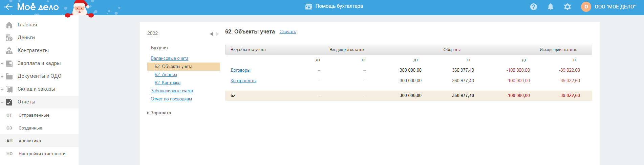
Task: Open the 2022 year selector
Action: pos(152,33)
